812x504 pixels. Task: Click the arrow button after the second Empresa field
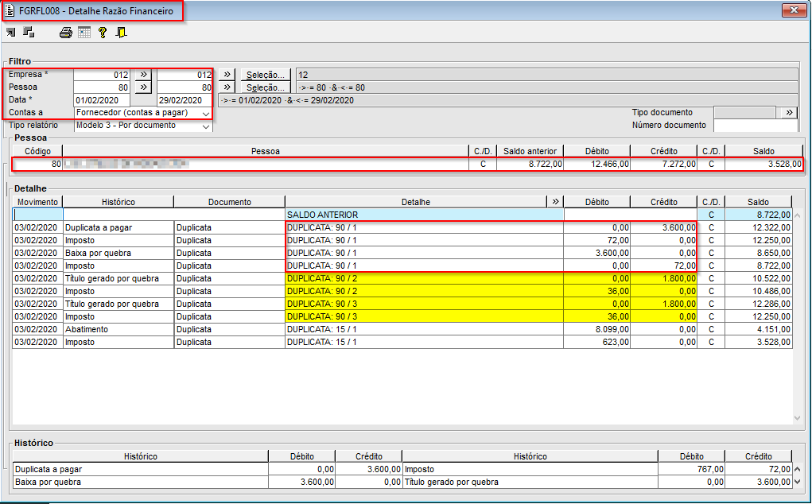point(227,75)
